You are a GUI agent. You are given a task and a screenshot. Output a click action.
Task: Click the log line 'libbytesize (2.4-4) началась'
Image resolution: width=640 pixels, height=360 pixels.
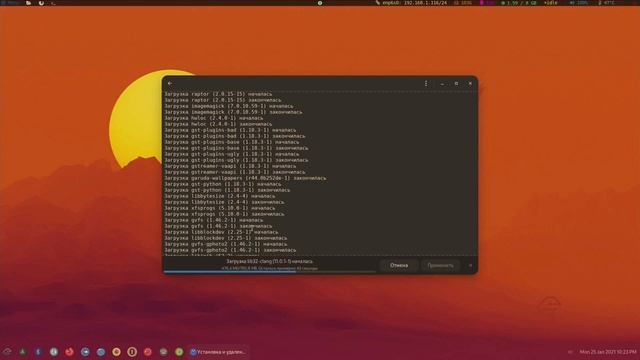coord(220,196)
